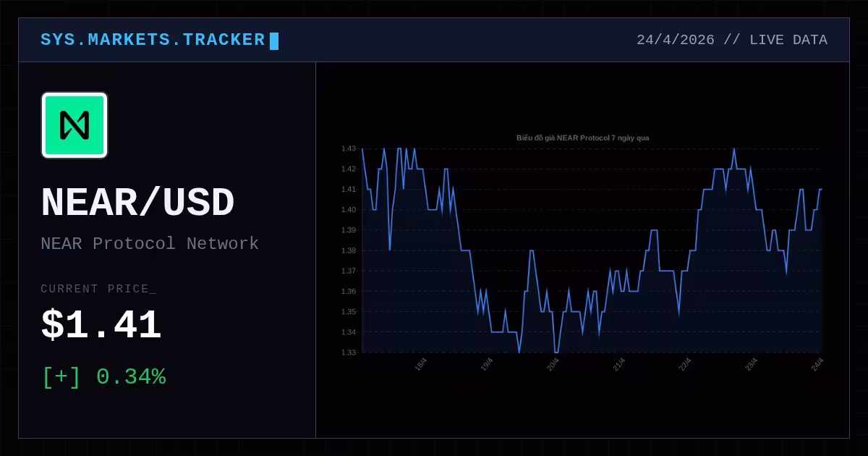Click the 19/4 date axis label
The height and width of the screenshot is (456, 868).
point(487,365)
